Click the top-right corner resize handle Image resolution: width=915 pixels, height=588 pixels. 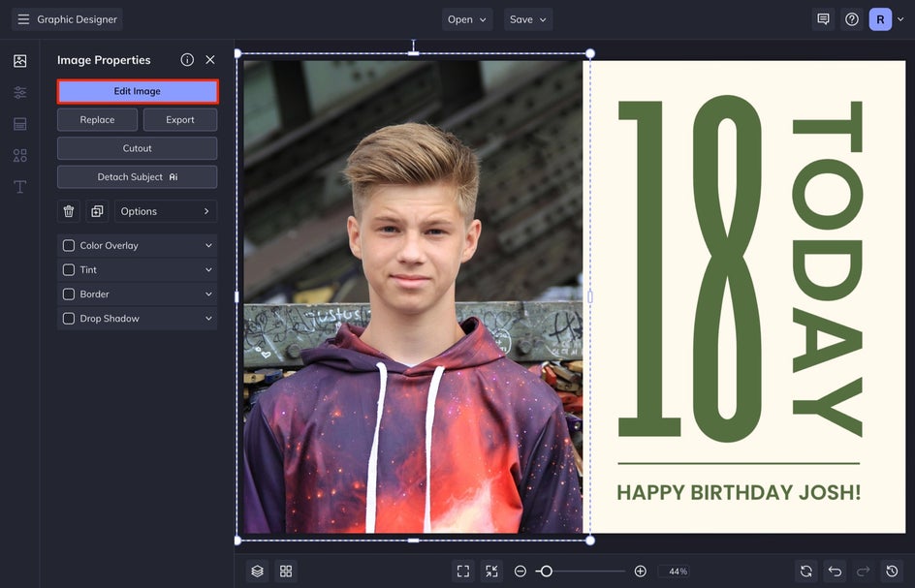pyautogui.click(x=590, y=53)
